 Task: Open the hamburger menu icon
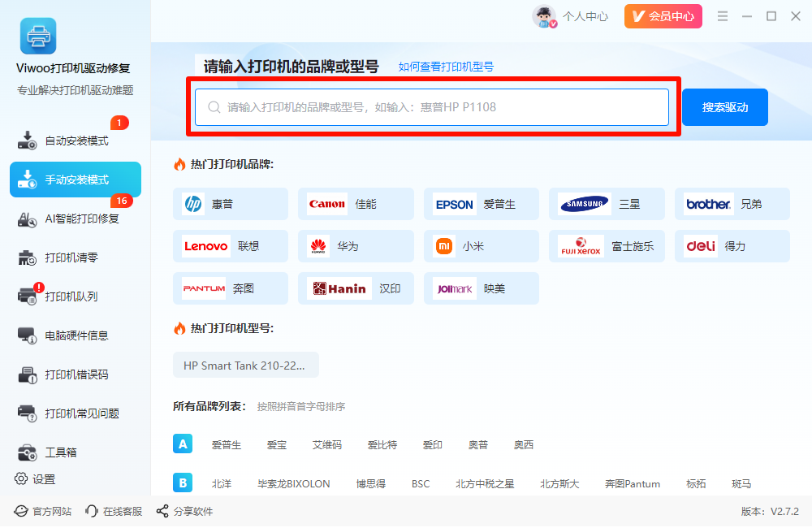coord(723,16)
